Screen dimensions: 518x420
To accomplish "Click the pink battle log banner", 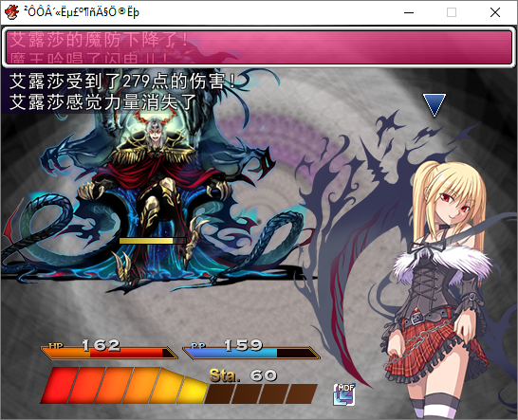I will click(258, 46).
